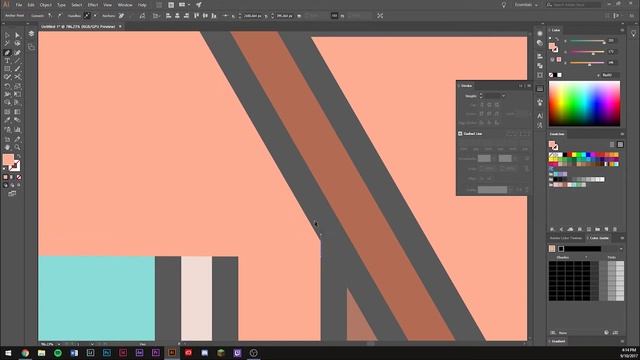Switch to the Color Guide tab

click(599, 238)
